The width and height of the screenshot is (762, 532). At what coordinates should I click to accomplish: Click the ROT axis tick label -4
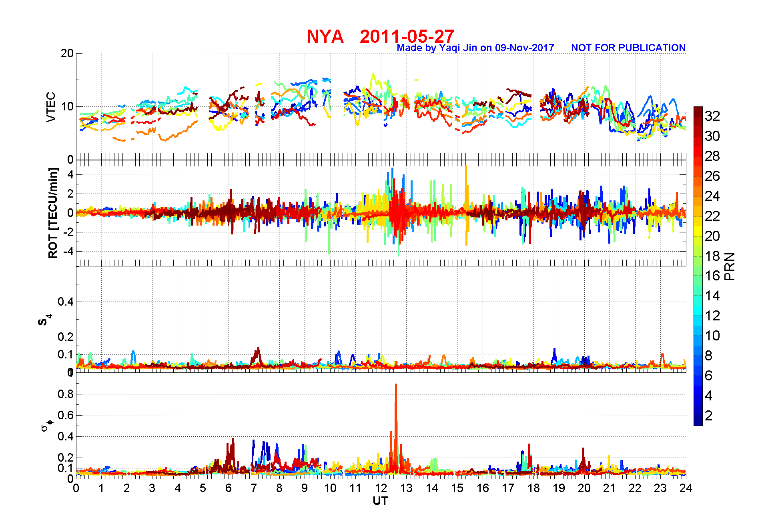click(69, 252)
